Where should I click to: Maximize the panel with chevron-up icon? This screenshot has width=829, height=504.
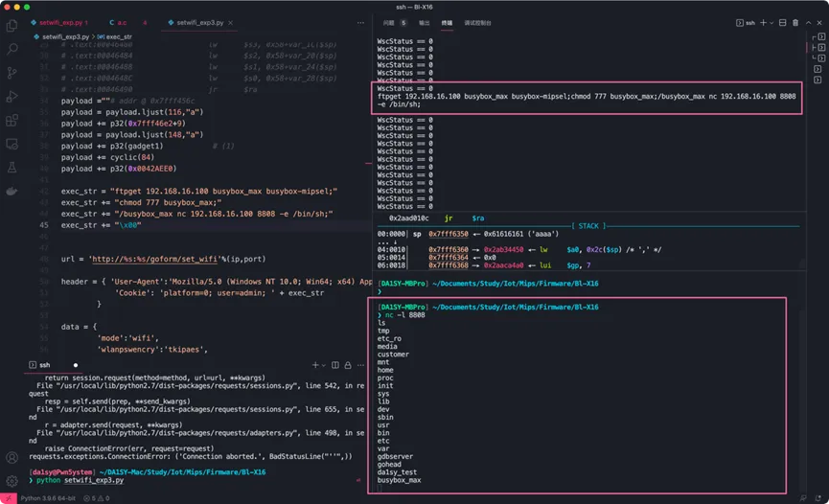tap(808, 23)
